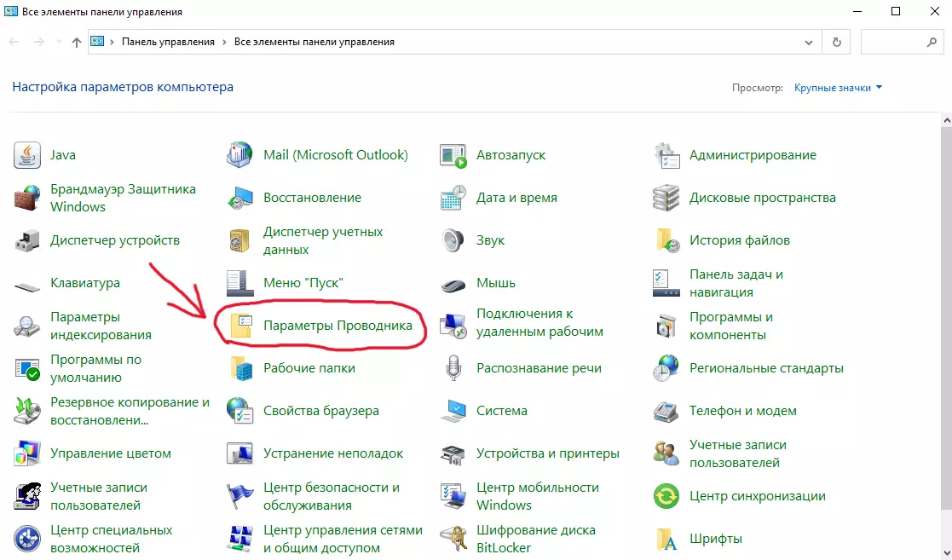The image size is (952, 560).
Task: Open the Крупные значки view dropdown
Action: pyautogui.click(x=838, y=88)
